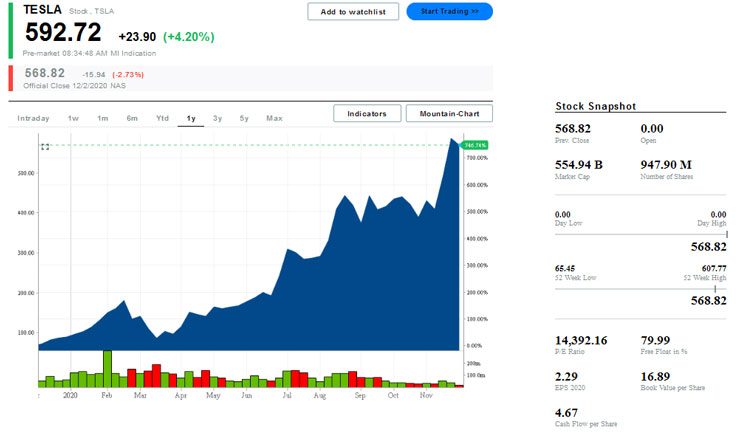Click the 52 Week High value 607.77
The width and height of the screenshot is (740, 440).
tap(714, 268)
